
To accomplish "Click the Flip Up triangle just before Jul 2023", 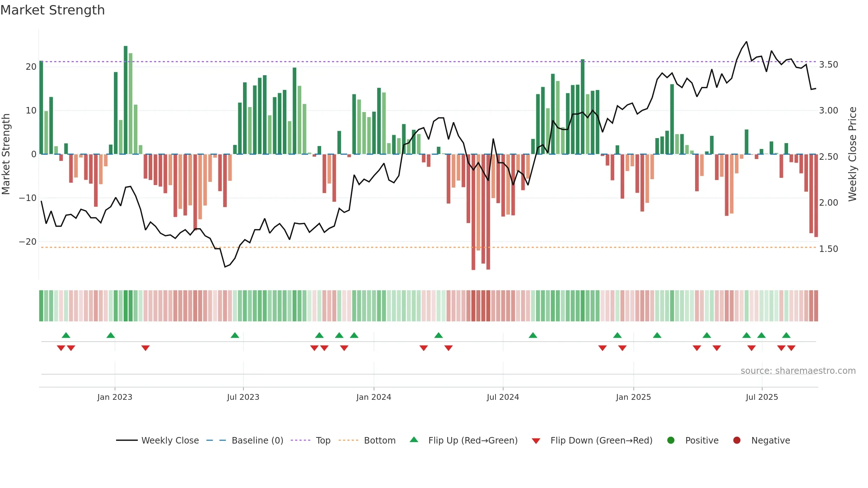I will pyautogui.click(x=235, y=335).
